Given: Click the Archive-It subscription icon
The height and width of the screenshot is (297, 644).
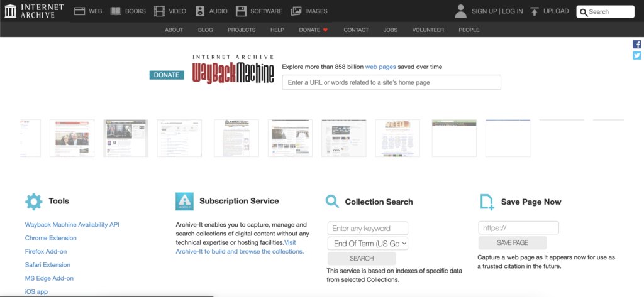Looking at the screenshot, I should click(x=184, y=202).
